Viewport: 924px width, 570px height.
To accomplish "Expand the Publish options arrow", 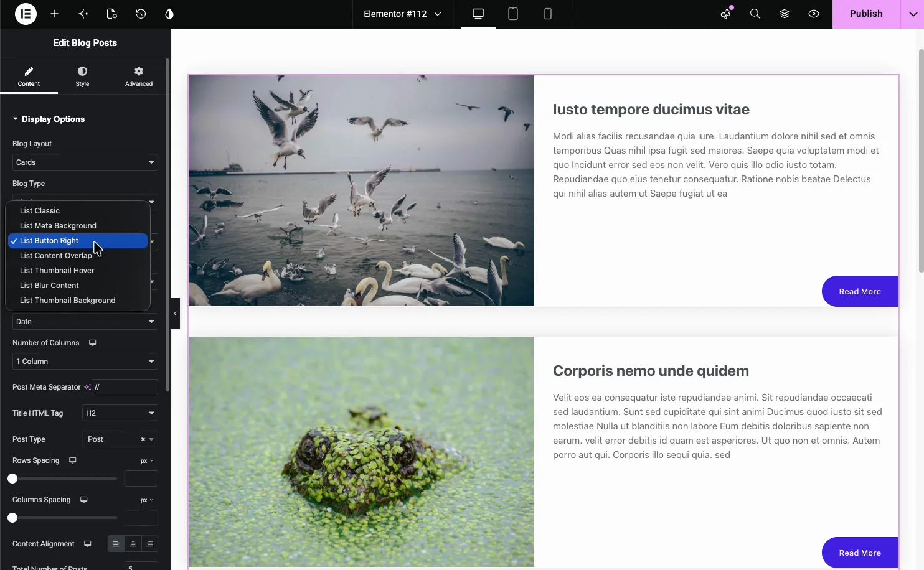I will tap(913, 14).
